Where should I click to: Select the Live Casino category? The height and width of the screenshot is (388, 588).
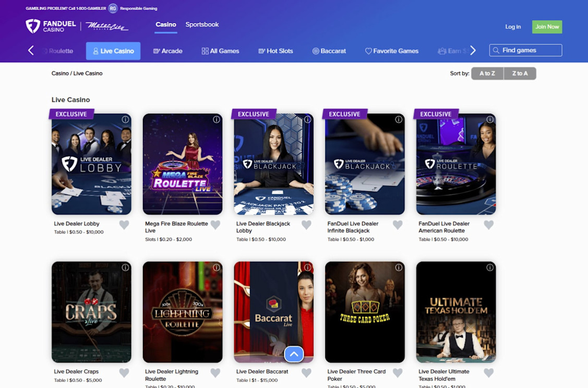pyautogui.click(x=113, y=51)
